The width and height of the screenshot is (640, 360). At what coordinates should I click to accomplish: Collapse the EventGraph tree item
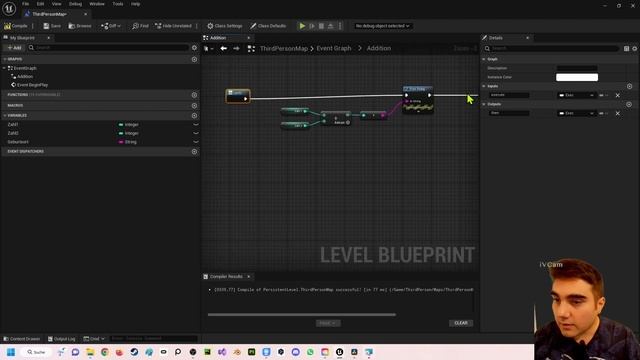pos(4,68)
